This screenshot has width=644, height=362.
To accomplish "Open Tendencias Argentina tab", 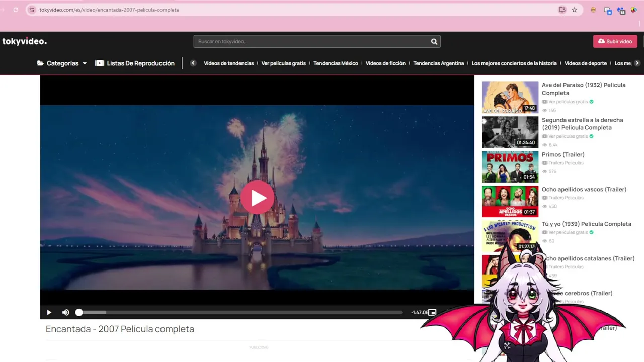I will click(439, 63).
